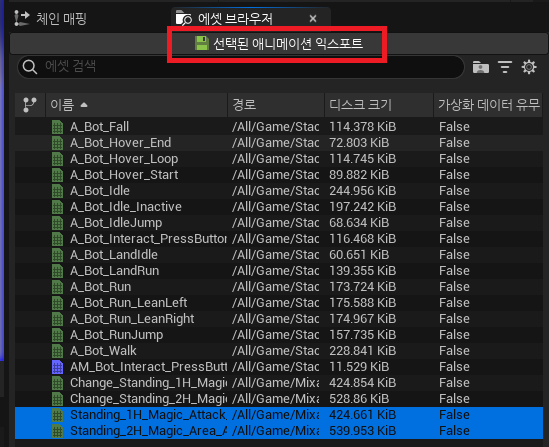Select the A_Bot_Fall animation row
The height and width of the screenshot is (447, 549).
[x=279, y=127]
